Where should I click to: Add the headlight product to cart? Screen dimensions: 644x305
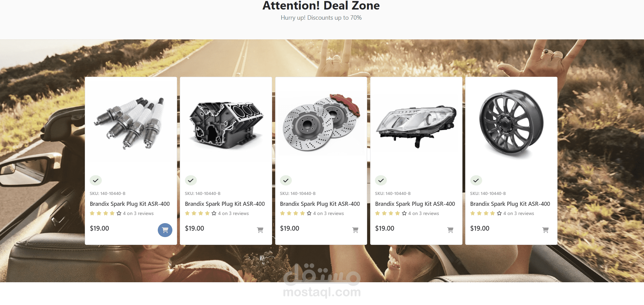450,230
